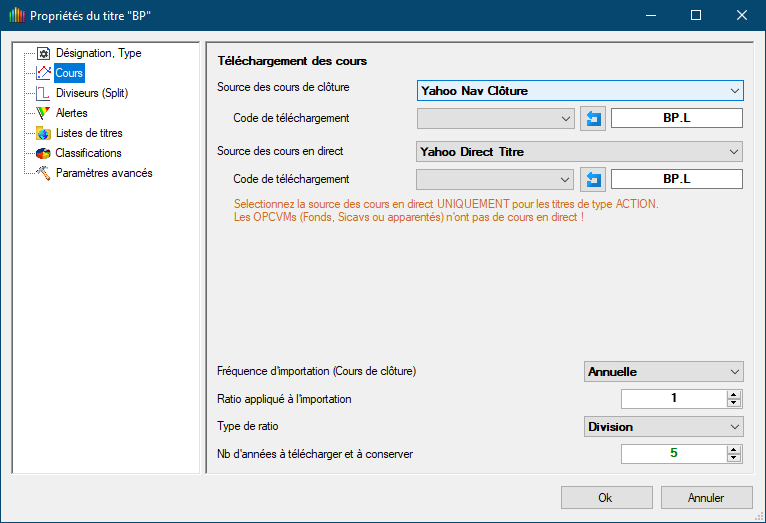Click the Alertes flag icon
The image size is (766, 523).
[43, 113]
